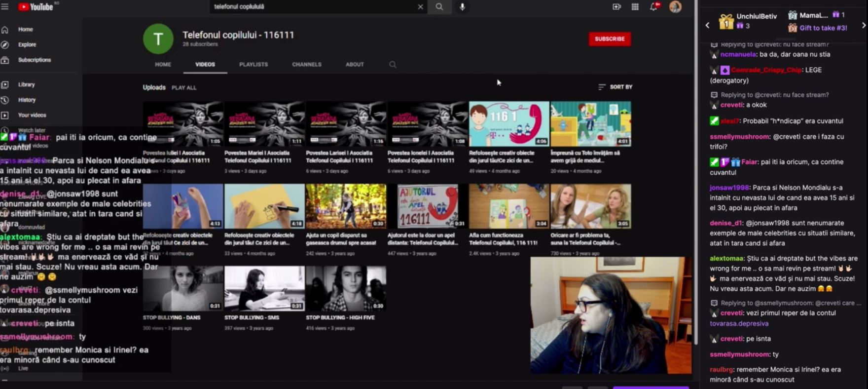Viewport: 868px width, 389px height.
Task: Open Ajuta un copil disparut thumbnail
Action: 346,206
